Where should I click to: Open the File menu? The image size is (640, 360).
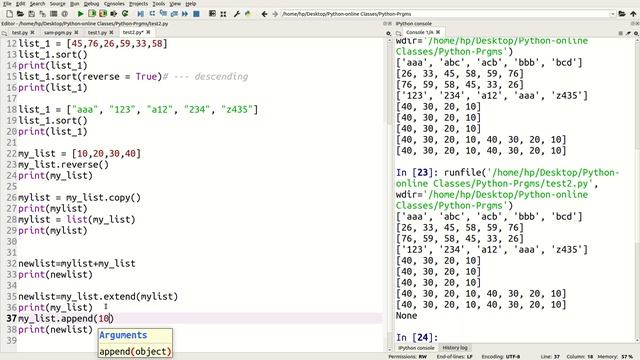(x=7, y=4)
